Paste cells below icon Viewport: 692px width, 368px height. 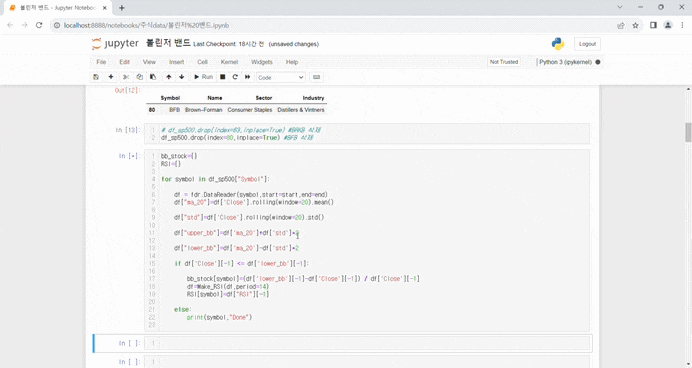[153, 77]
